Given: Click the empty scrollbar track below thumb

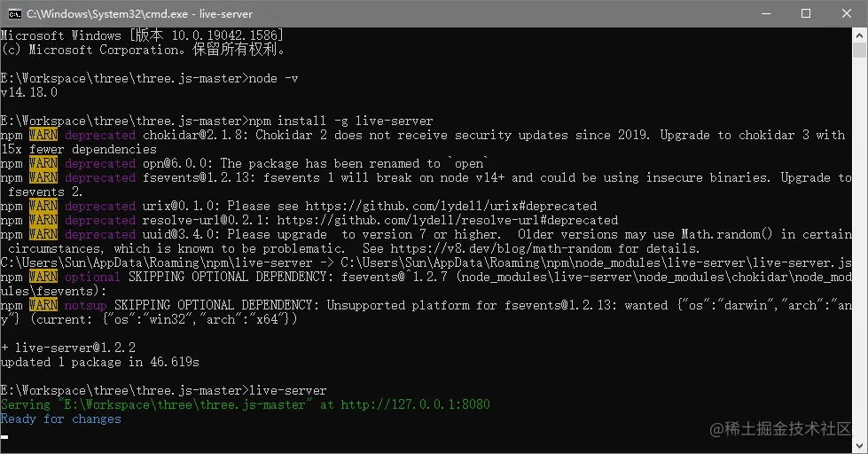Looking at the screenshot, I should click(859, 248).
